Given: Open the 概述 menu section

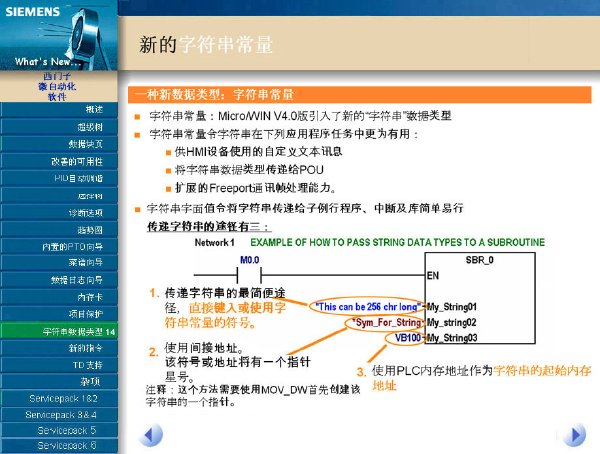Looking at the screenshot, I should tap(59, 110).
